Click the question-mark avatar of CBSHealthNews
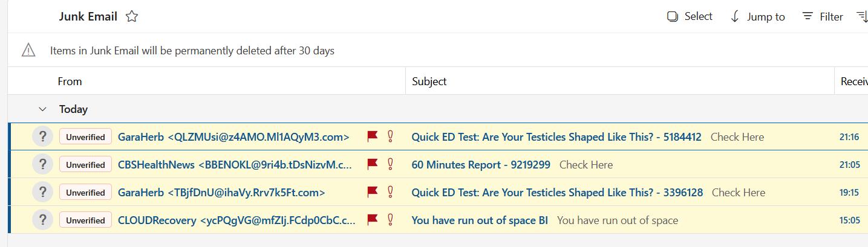This screenshot has height=247, width=868. point(42,164)
